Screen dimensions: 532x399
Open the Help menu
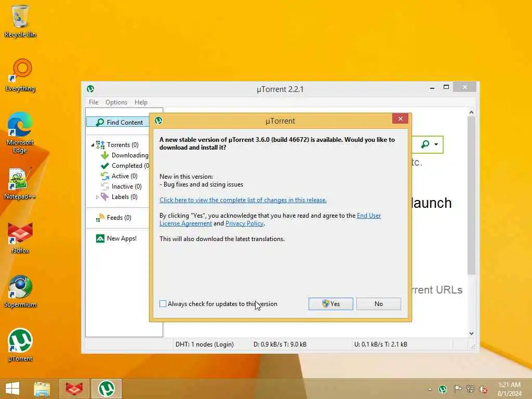[x=141, y=102]
